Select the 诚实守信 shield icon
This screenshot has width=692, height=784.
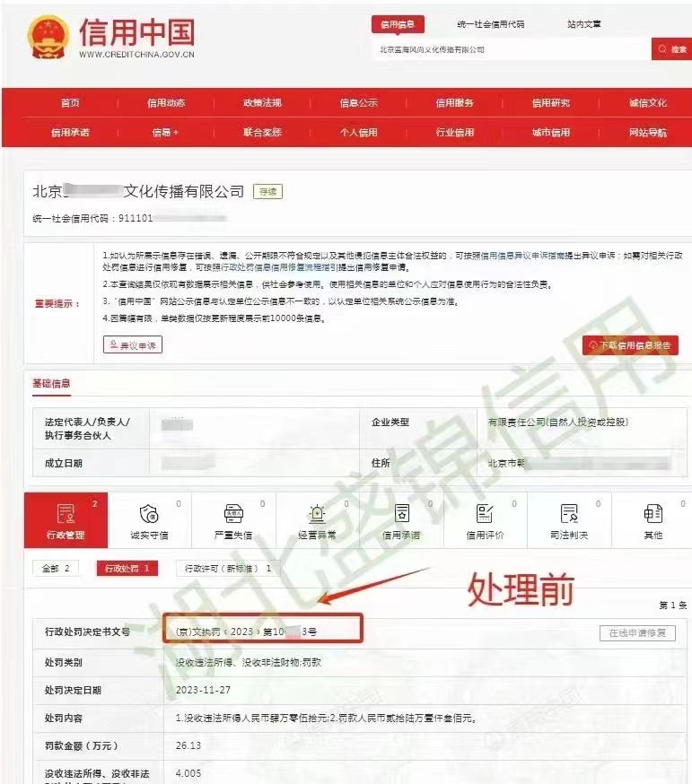pyautogui.click(x=149, y=515)
